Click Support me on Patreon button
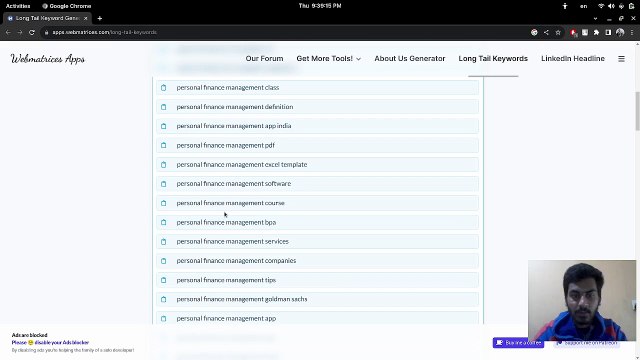640x360 pixels. [587, 343]
